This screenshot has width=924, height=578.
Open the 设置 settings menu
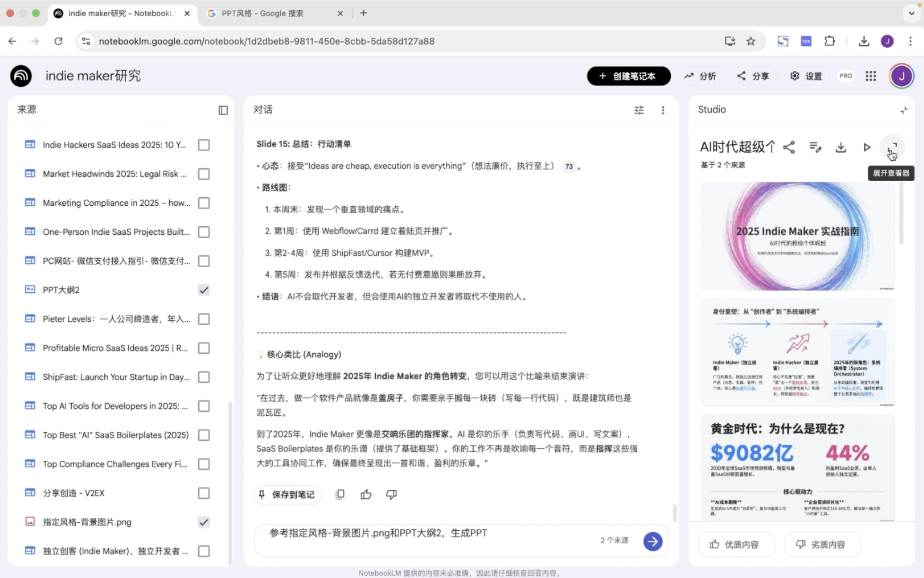point(806,76)
